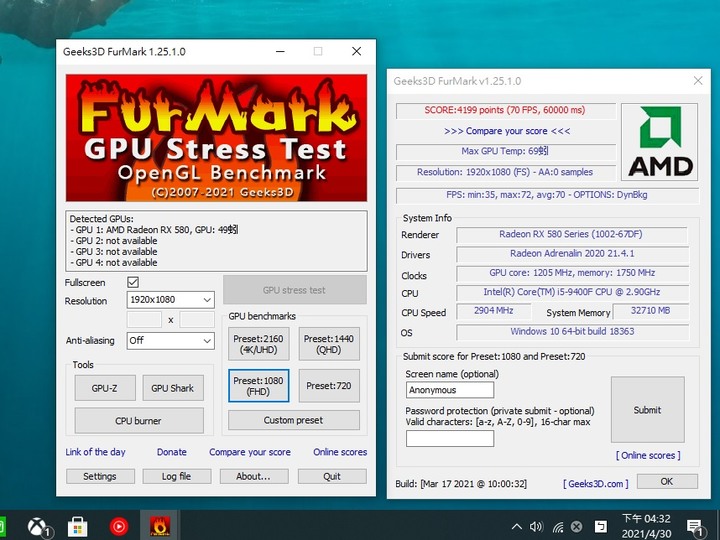Launch GPU-Z tool
The width and height of the screenshot is (720, 540).
pyautogui.click(x=105, y=388)
